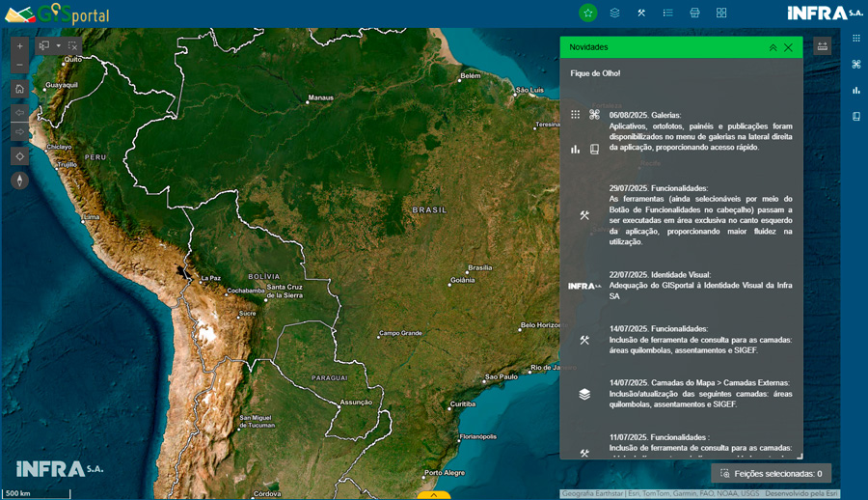
Task: Open the dashboards bar chart icon in right sidebar
Action: tap(856, 91)
